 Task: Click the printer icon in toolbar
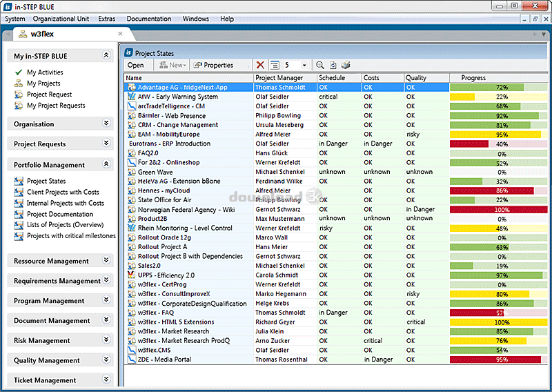pyautogui.click(x=346, y=66)
